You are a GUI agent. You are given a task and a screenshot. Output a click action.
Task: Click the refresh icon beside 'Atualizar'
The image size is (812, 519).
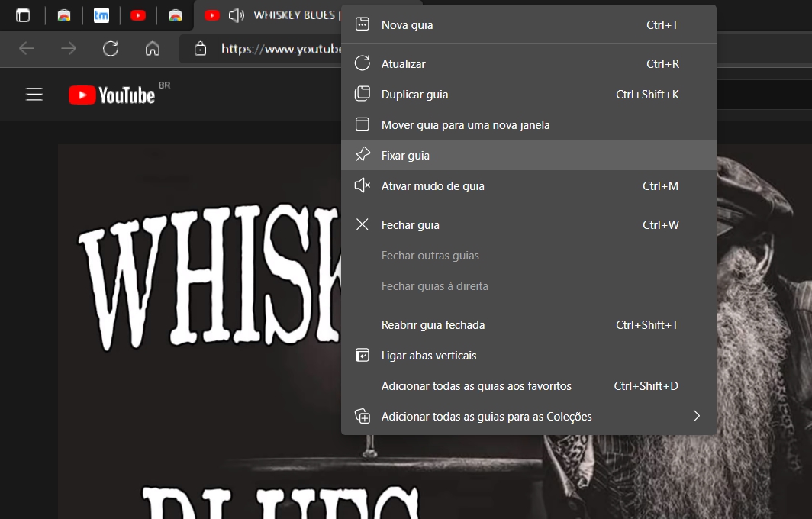[362, 63]
